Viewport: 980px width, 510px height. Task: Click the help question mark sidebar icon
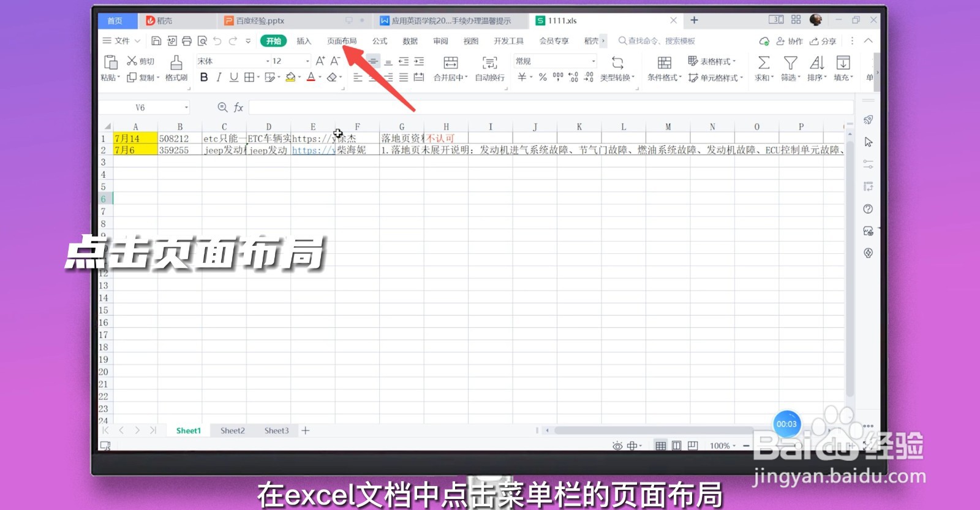point(868,209)
